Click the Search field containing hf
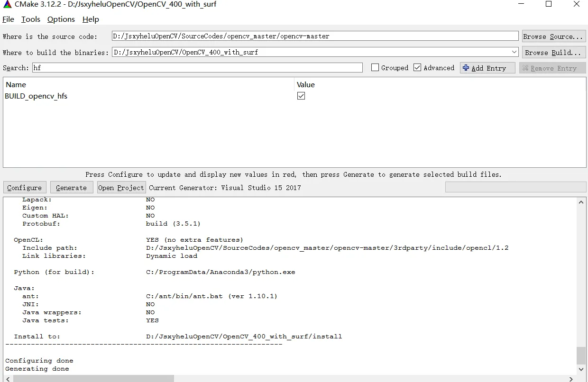 coord(197,68)
